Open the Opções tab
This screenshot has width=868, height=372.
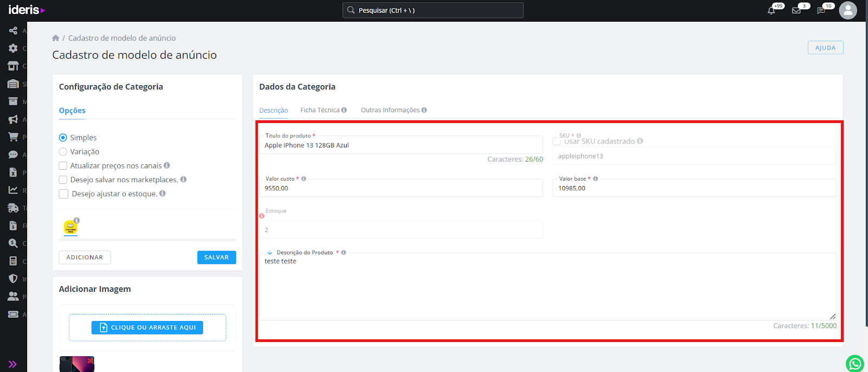pyautogui.click(x=72, y=111)
